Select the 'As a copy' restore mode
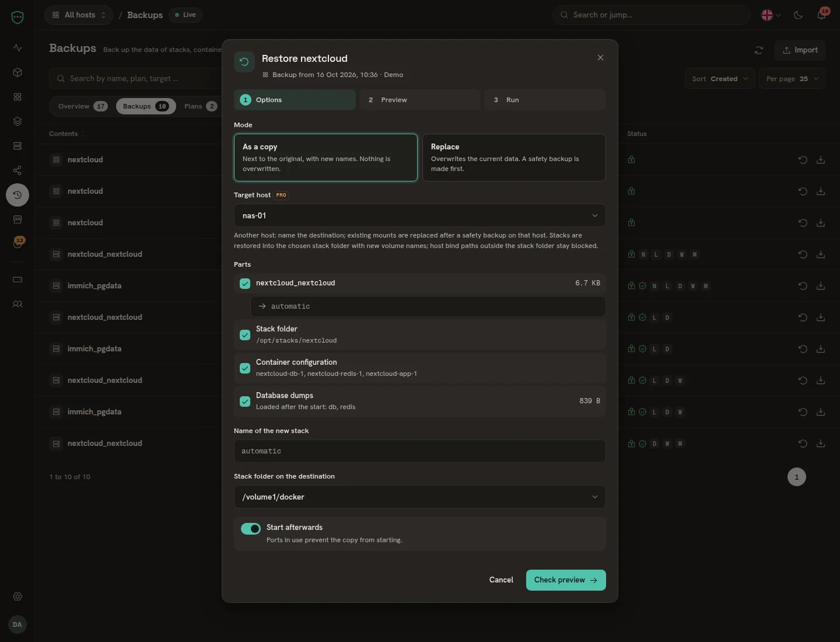 click(x=325, y=158)
